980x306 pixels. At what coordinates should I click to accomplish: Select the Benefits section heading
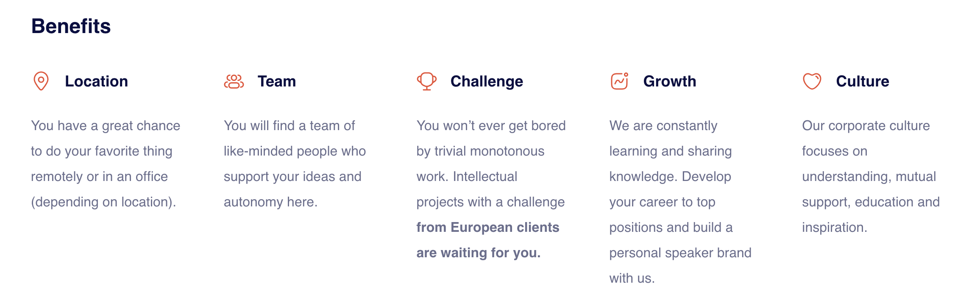(x=71, y=26)
